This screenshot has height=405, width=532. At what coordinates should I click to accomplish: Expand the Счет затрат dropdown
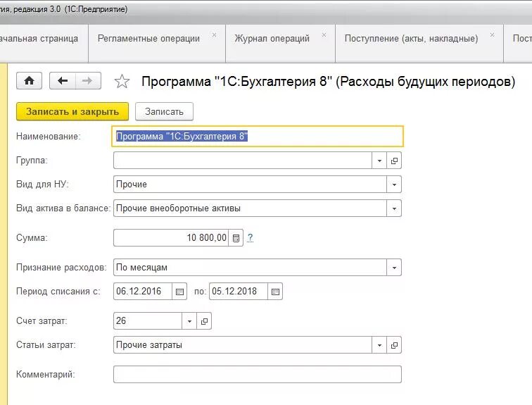click(x=189, y=321)
